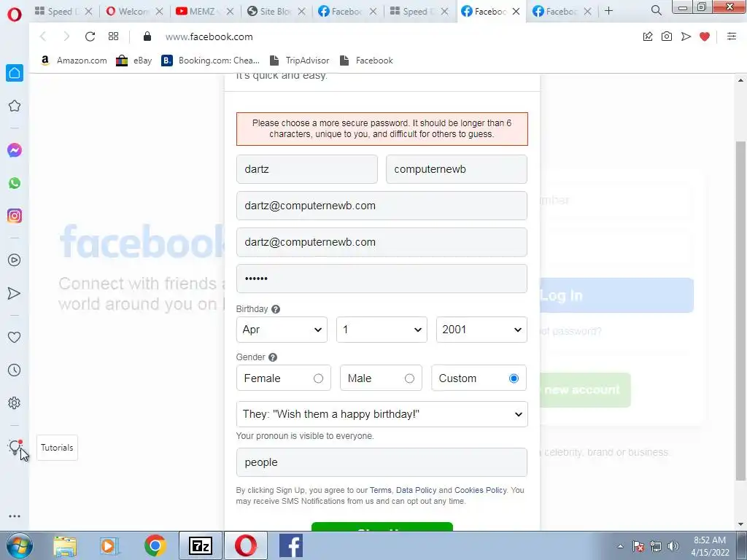Image resolution: width=747 pixels, height=560 pixels.
Task: Open Settings gear in sidebar
Action: click(x=15, y=402)
